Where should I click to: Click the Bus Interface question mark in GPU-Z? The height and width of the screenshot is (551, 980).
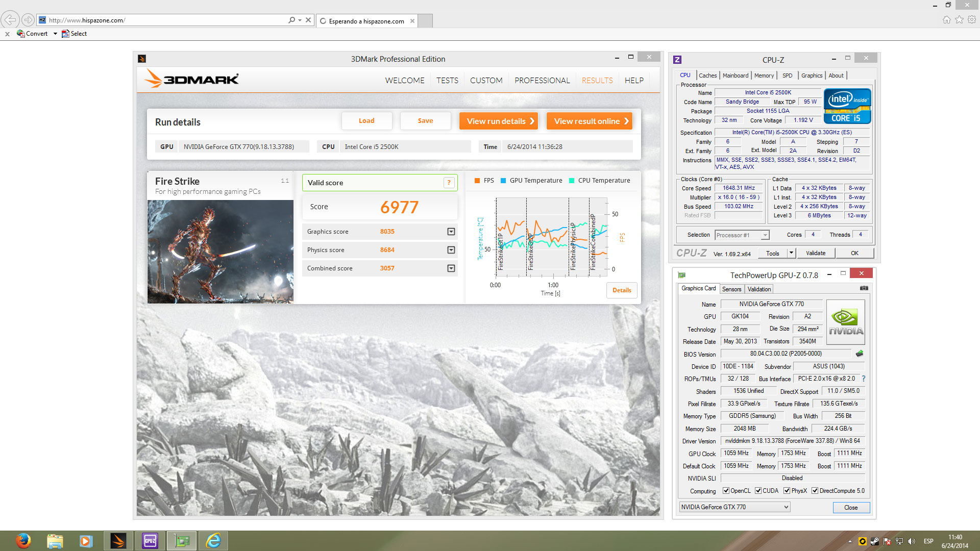(x=864, y=379)
